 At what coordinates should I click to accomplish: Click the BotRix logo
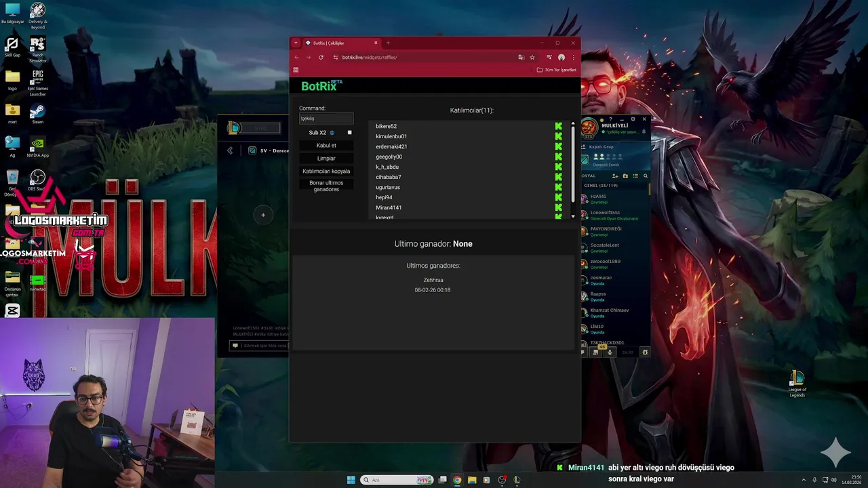tap(321, 85)
